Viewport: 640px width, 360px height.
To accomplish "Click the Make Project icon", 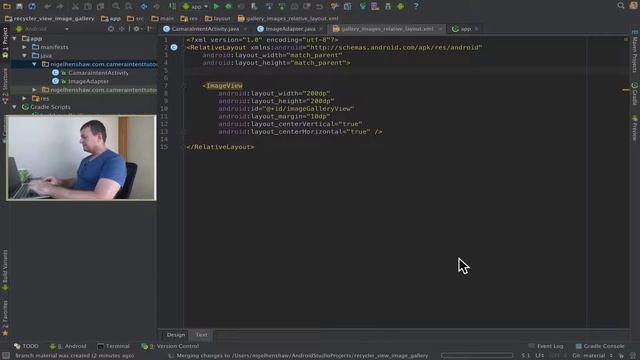I will pyautogui.click(x=173, y=7).
